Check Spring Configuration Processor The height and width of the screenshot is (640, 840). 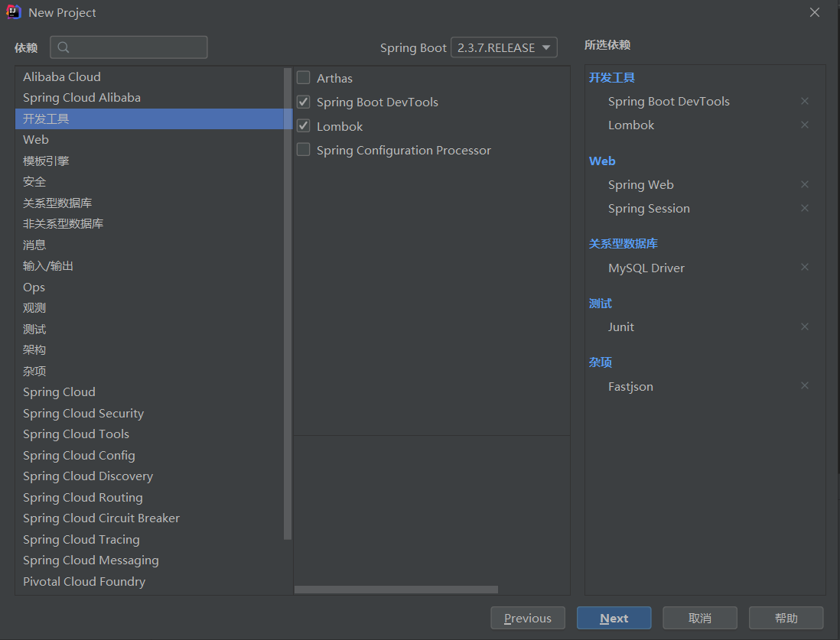[303, 149]
